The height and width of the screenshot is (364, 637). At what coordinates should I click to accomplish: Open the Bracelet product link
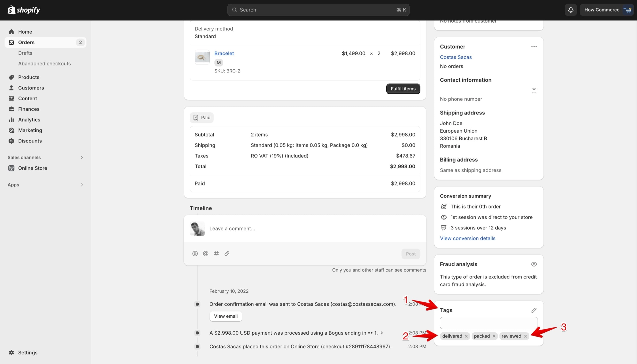224,53
